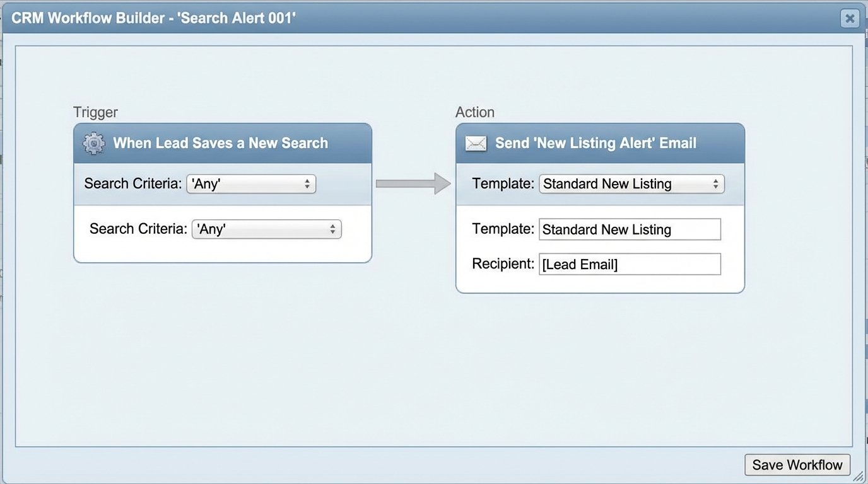Click the up-down arrows on Template dropdown

[716, 183]
